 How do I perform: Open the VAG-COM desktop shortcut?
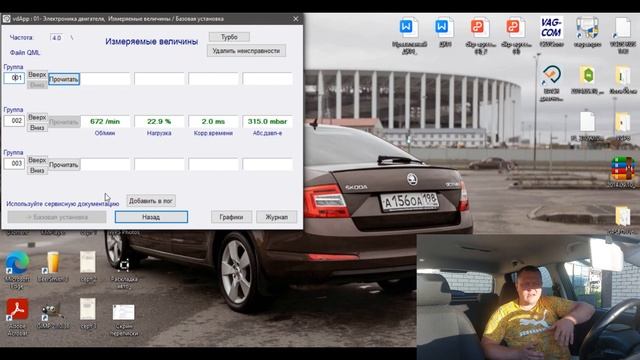(551, 31)
